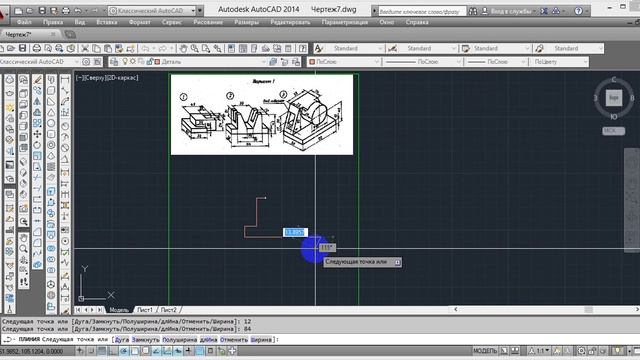Open Workspace settings via the gear icon
The image size is (640, 360).
86,62
